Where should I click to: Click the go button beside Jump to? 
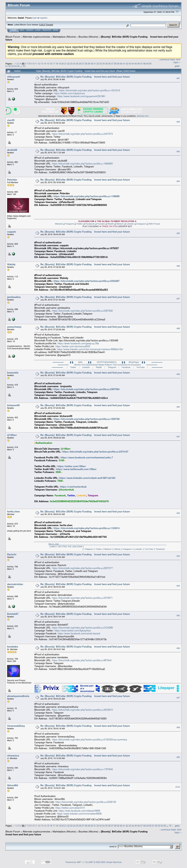(x=177, y=846)
